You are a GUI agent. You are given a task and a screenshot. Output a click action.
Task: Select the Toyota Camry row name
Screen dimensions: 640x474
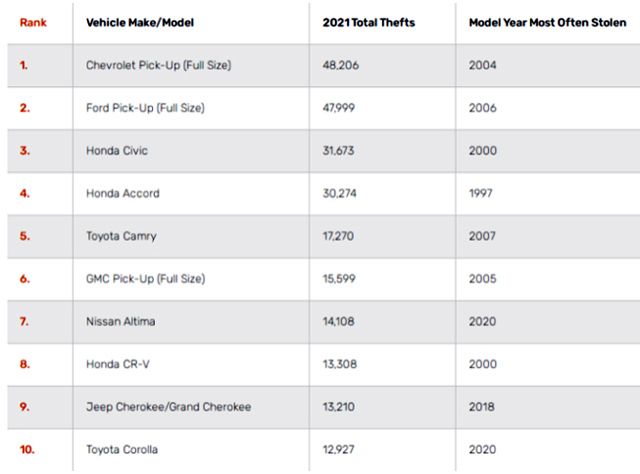tap(121, 236)
